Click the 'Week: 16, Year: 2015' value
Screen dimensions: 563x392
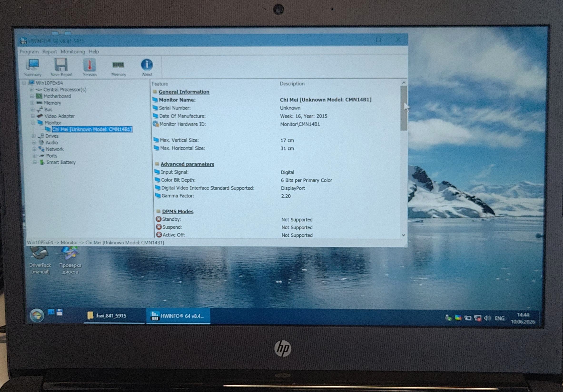tap(304, 116)
